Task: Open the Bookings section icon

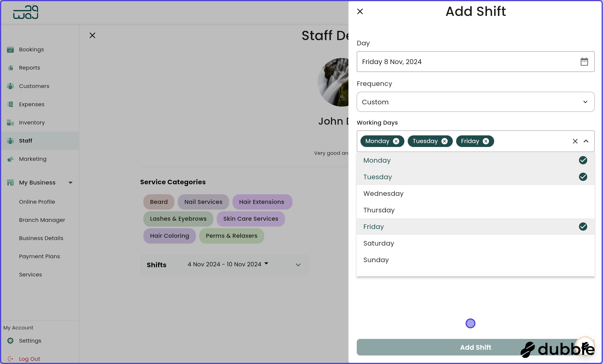Action: point(11,50)
